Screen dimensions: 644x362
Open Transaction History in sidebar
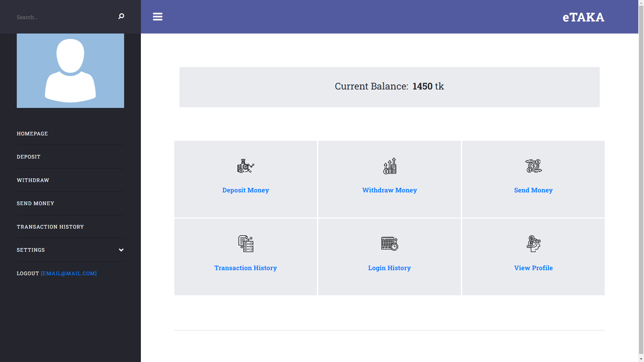point(50,227)
